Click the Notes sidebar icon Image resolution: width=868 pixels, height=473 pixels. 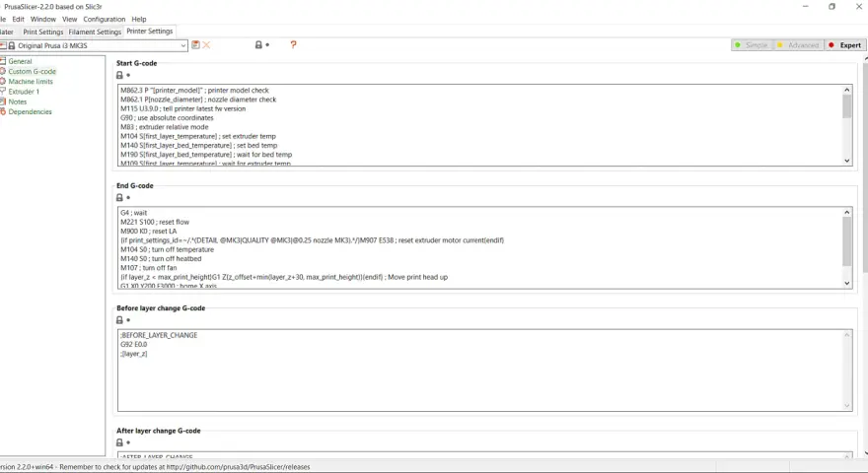pyautogui.click(x=3, y=101)
